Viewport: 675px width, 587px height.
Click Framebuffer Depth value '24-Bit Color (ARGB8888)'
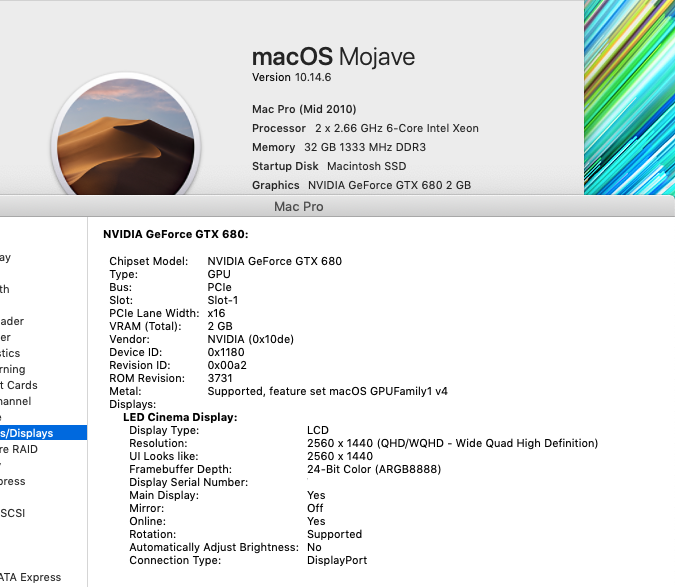click(x=374, y=469)
